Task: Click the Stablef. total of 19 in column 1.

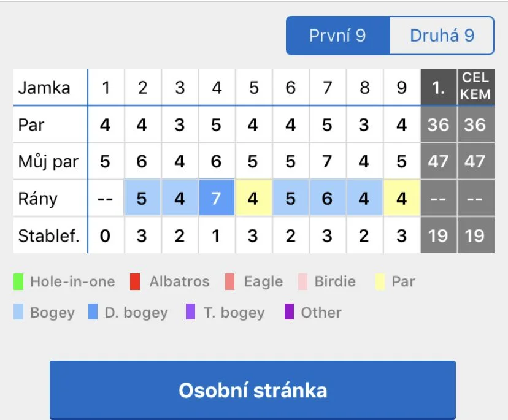Action: click(438, 235)
